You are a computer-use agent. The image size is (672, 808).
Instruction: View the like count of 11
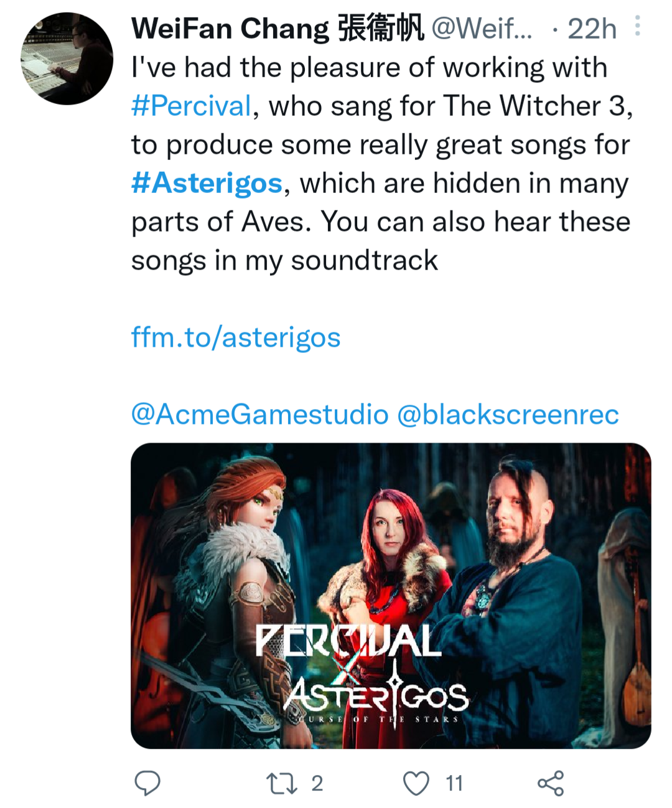(x=454, y=783)
